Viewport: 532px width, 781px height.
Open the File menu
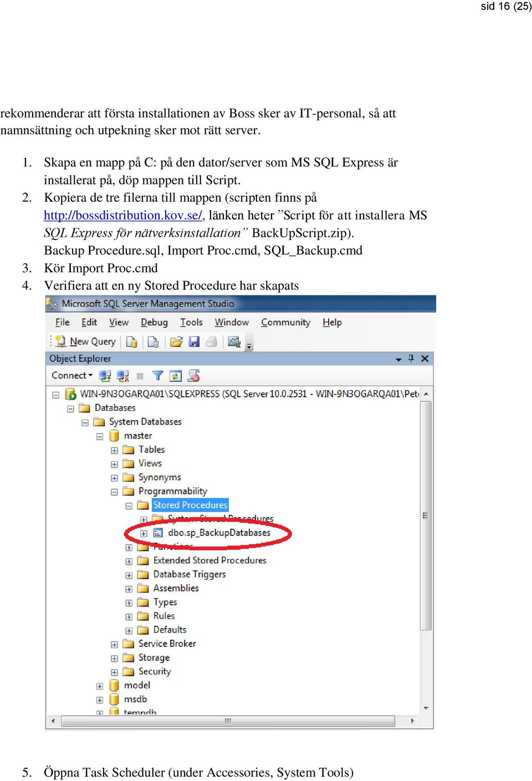(63, 322)
